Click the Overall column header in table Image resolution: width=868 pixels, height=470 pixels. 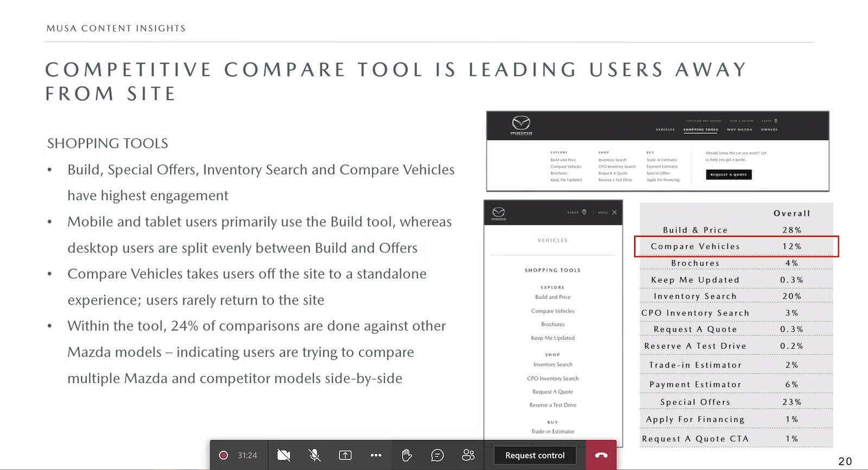[x=792, y=214]
